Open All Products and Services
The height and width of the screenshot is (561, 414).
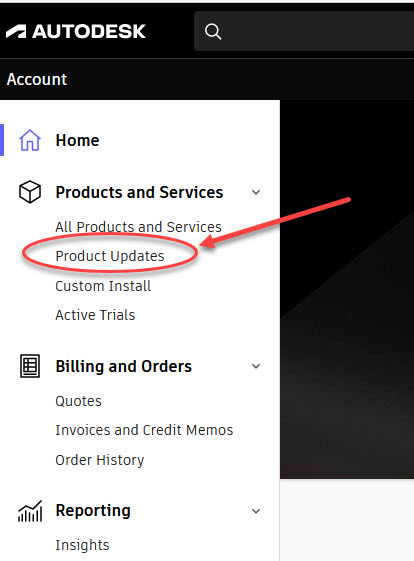pos(138,227)
